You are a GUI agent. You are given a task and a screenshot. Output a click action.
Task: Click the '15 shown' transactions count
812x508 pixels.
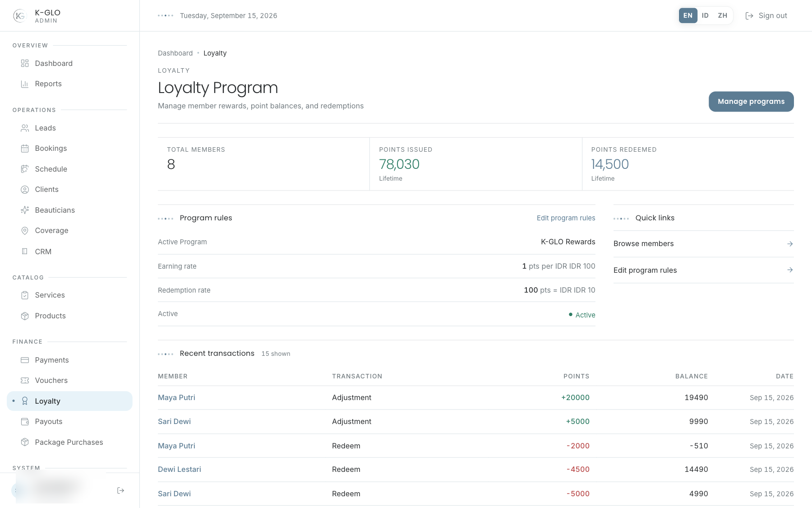tap(276, 354)
